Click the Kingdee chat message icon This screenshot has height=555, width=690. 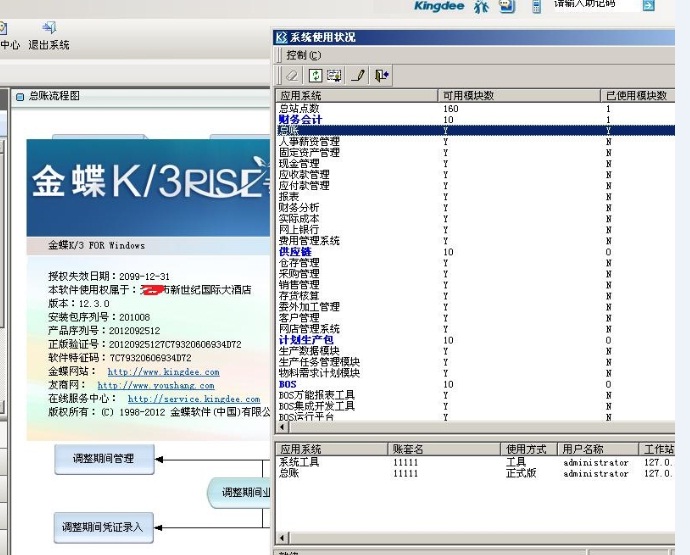(507, 6)
